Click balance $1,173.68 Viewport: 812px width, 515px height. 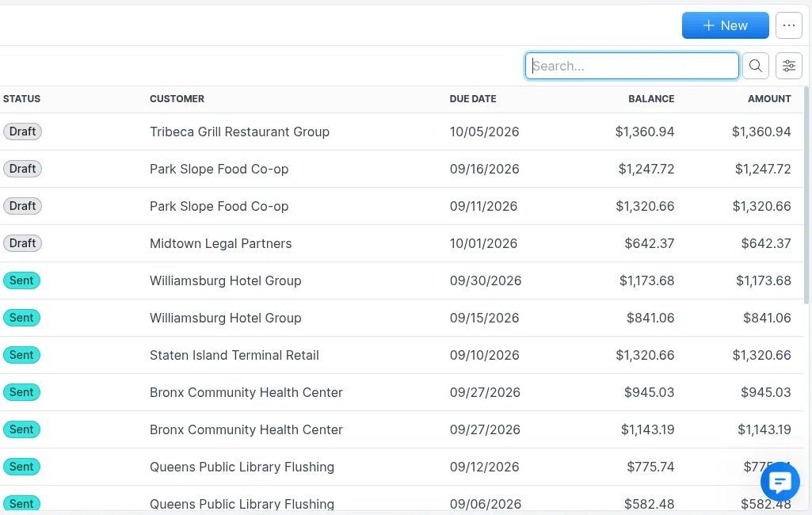(646, 280)
